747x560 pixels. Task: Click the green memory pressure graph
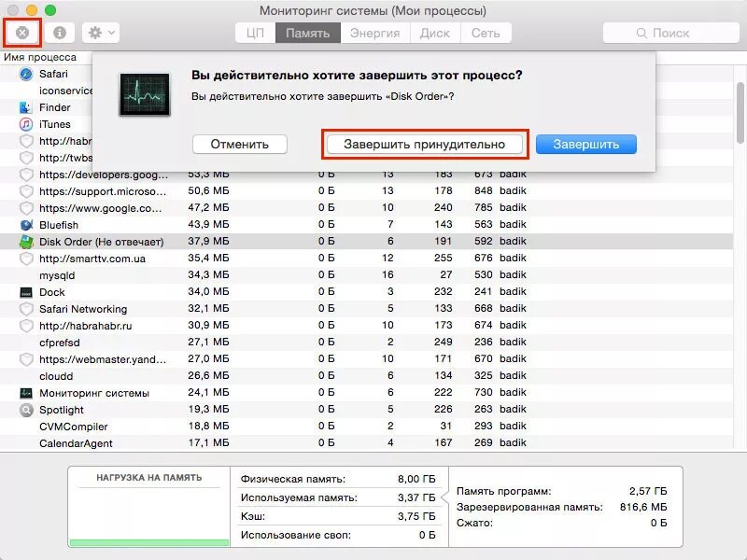click(x=149, y=542)
